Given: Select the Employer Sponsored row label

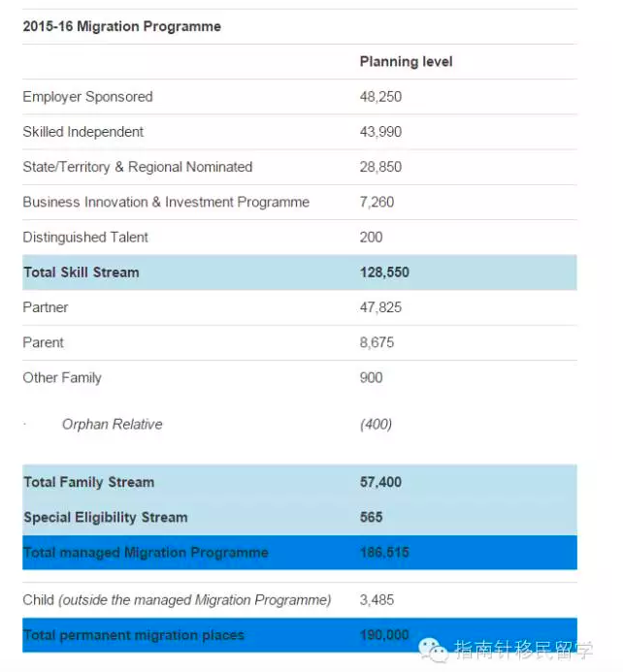Looking at the screenshot, I should tap(87, 97).
